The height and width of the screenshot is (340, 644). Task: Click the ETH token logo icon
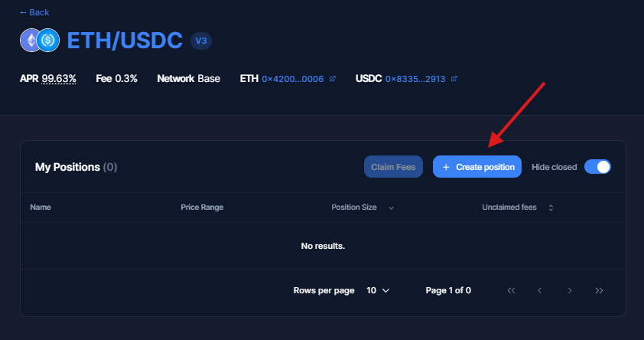coord(32,40)
